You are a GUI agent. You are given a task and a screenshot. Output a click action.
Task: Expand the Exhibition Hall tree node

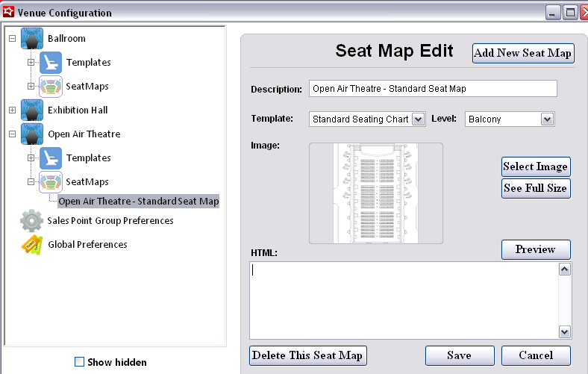[12, 110]
